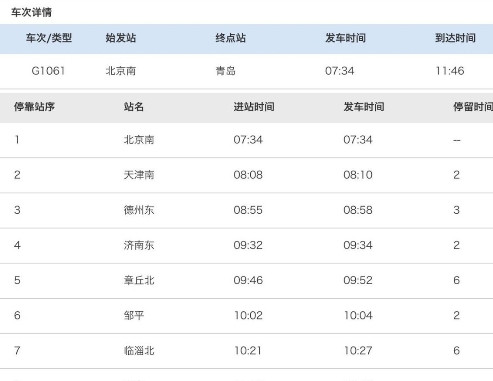The width and height of the screenshot is (493, 381).
Task: Click 发车时间 header in blue summary bar
Action: point(345,38)
